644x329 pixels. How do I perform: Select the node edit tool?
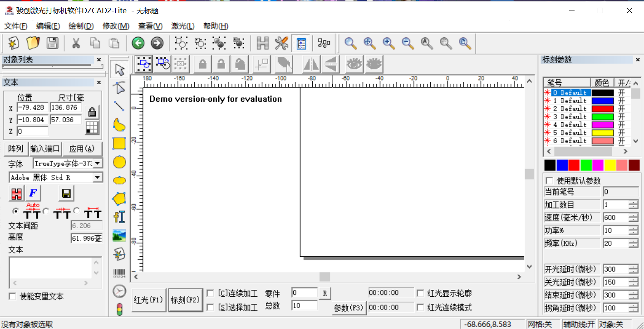[119, 87]
